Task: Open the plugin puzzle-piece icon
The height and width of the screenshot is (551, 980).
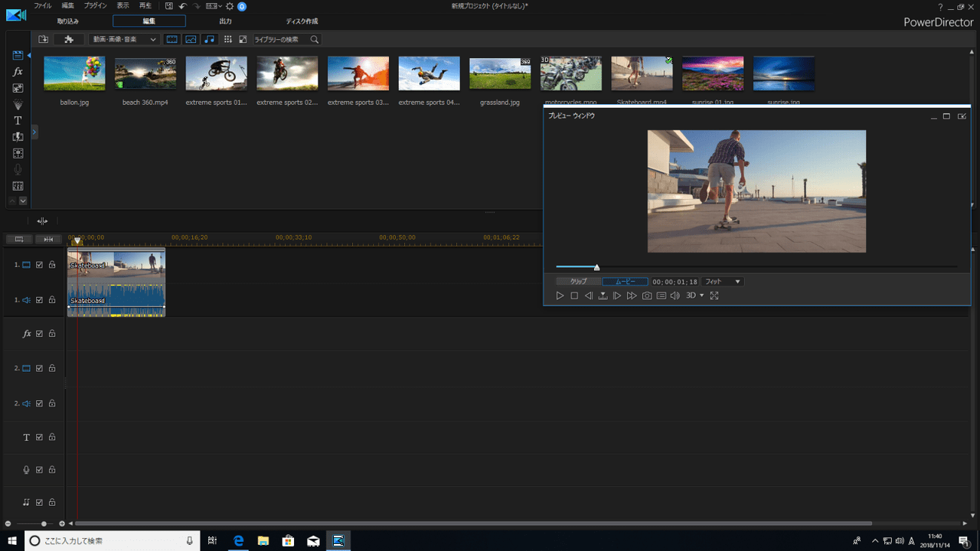Action: 69,39
